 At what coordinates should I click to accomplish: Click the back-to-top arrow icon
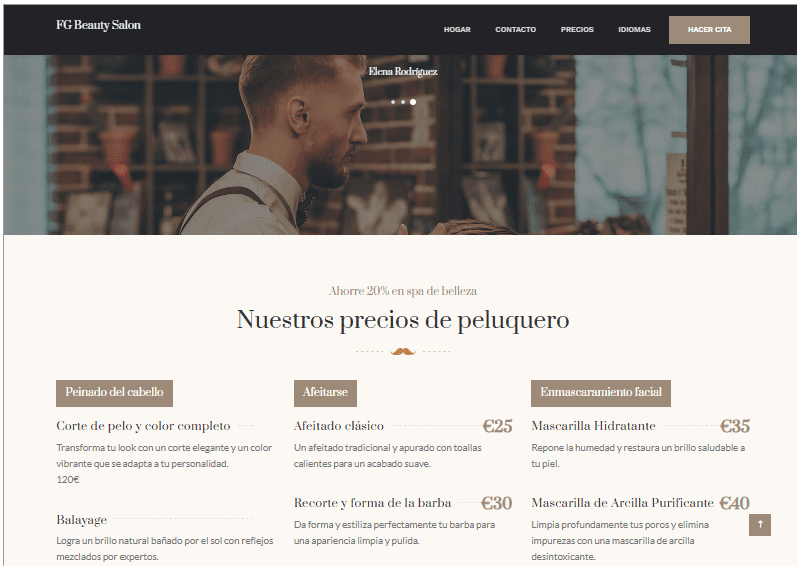759,524
